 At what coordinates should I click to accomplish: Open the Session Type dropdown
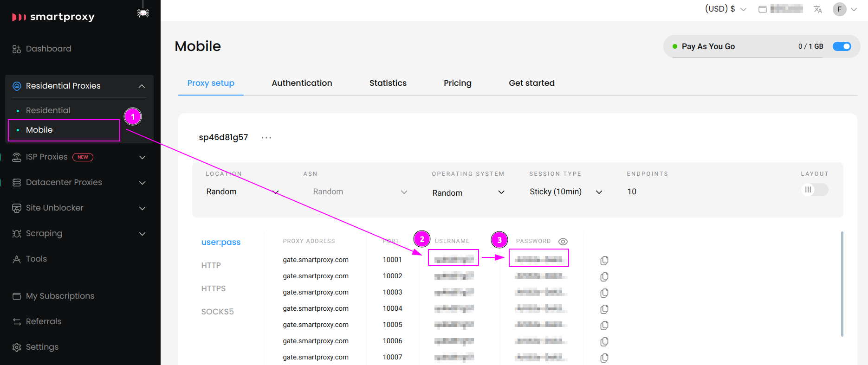pyautogui.click(x=566, y=192)
